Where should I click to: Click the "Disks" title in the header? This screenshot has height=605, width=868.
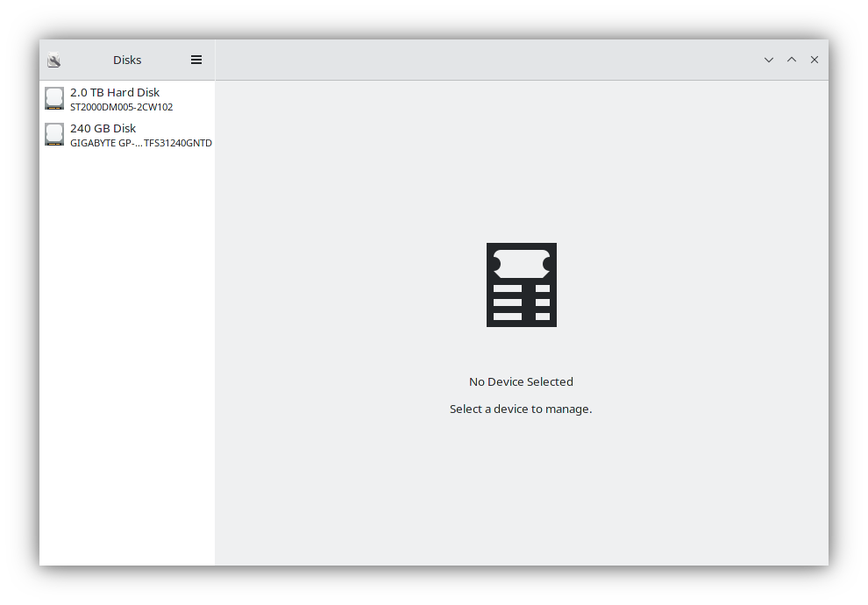point(127,60)
